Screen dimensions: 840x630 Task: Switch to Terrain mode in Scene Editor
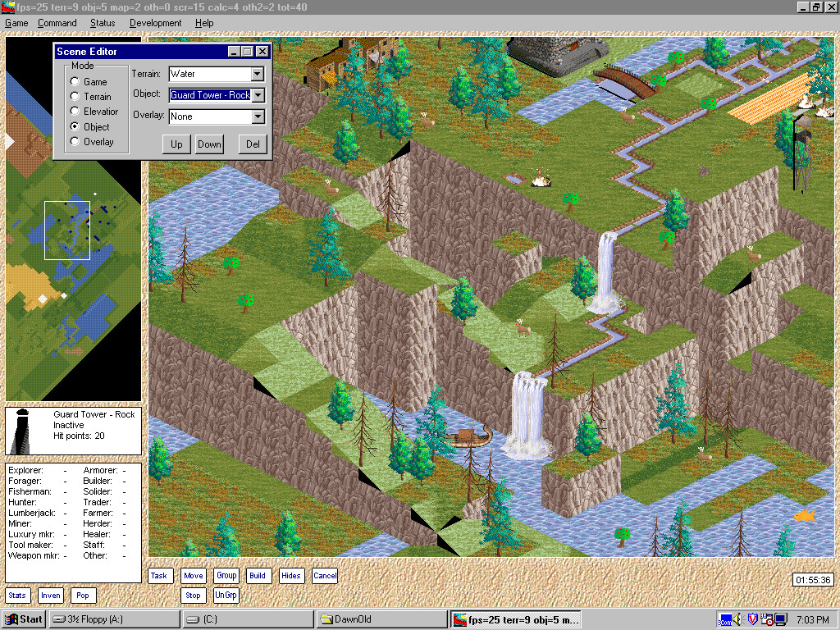[75, 96]
